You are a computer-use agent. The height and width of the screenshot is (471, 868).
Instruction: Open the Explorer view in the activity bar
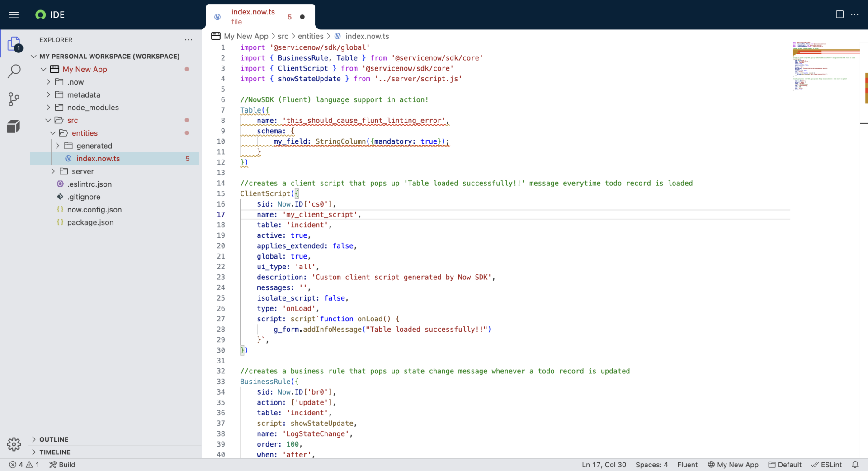[x=14, y=44]
